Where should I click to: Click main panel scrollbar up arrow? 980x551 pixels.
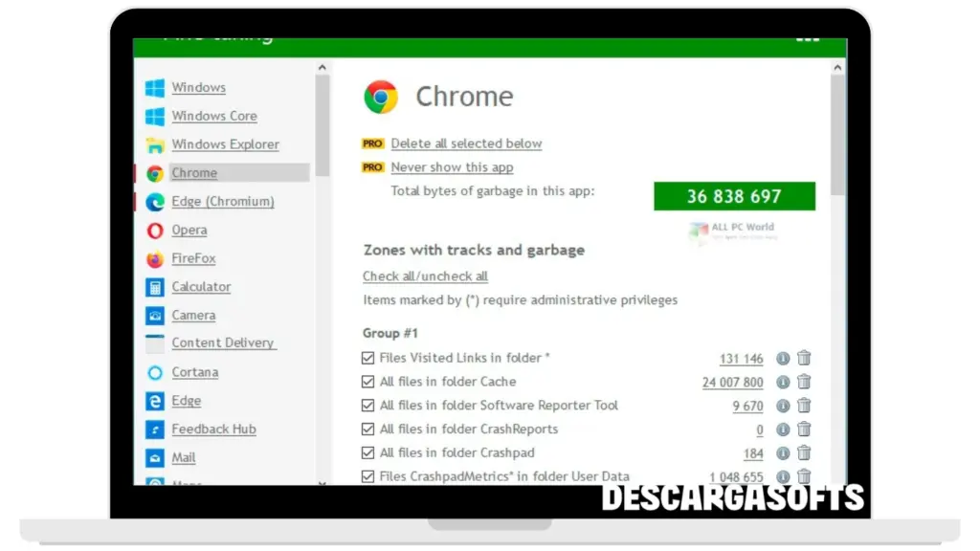click(x=837, y=68)
